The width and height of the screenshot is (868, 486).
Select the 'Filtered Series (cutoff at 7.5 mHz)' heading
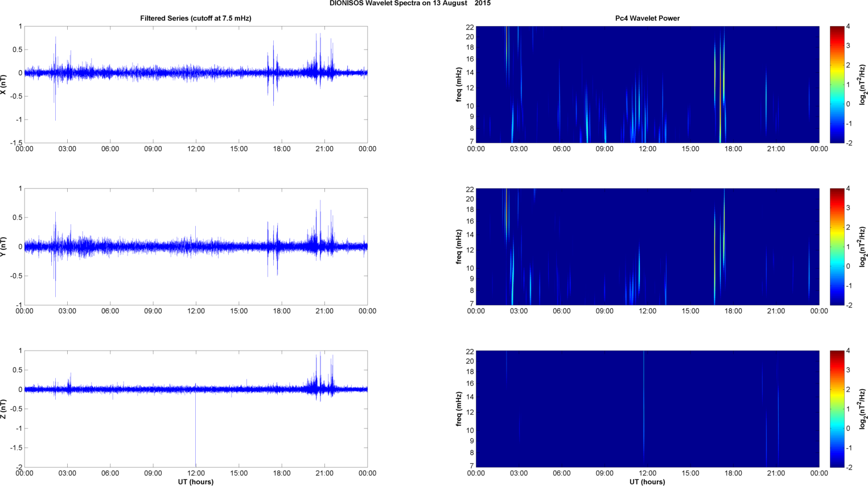[196, 18]
